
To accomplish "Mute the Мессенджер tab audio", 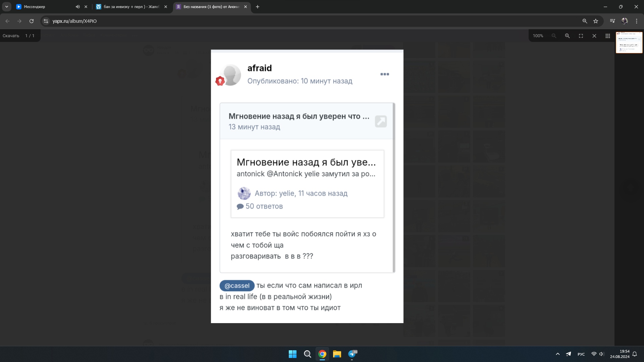I will [x=77, y=7].
